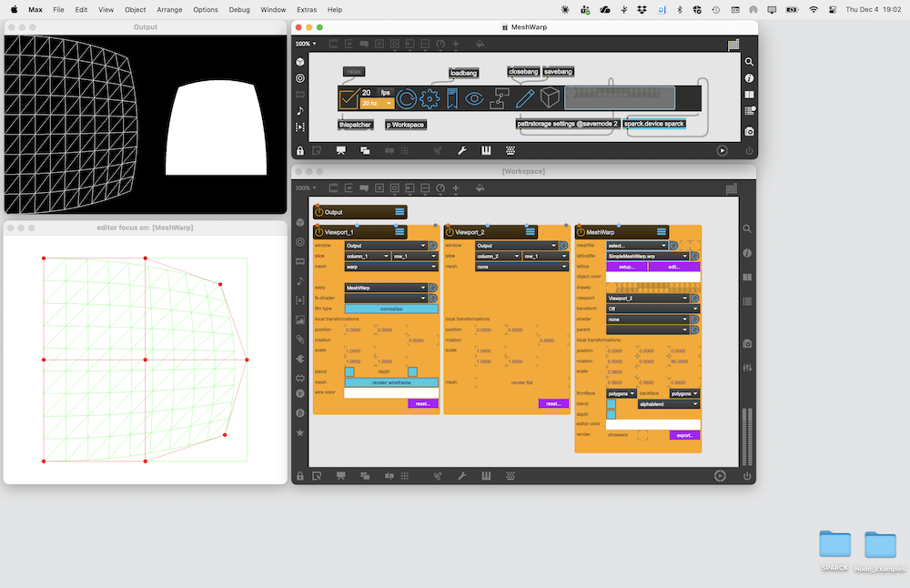910x588 pixels.
Task: Toggle the blend checkbox in Viewport_1
Action: 349,371
